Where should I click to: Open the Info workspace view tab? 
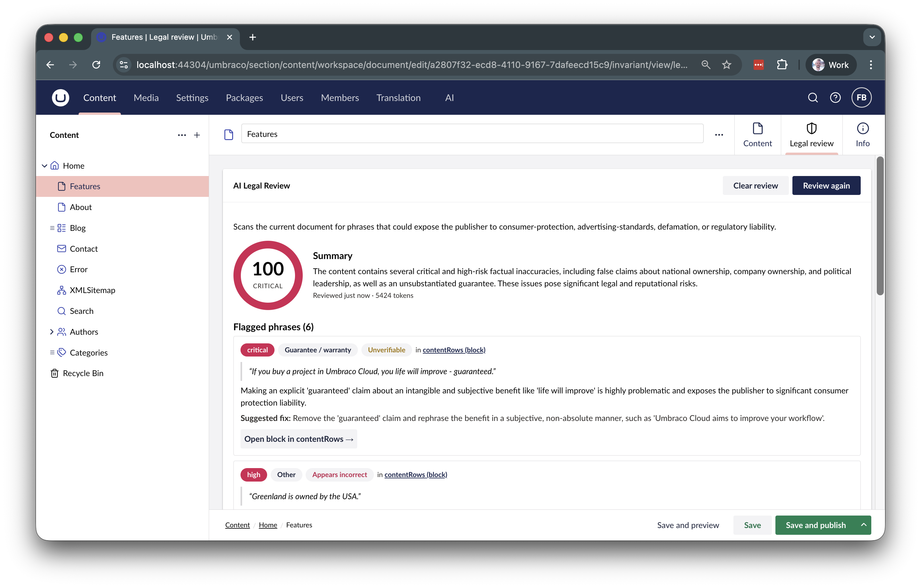863,135
